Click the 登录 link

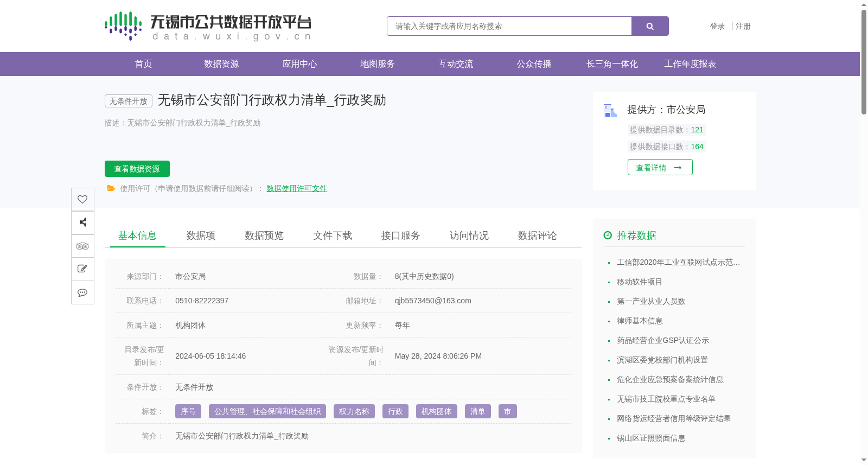click(717, 26)
